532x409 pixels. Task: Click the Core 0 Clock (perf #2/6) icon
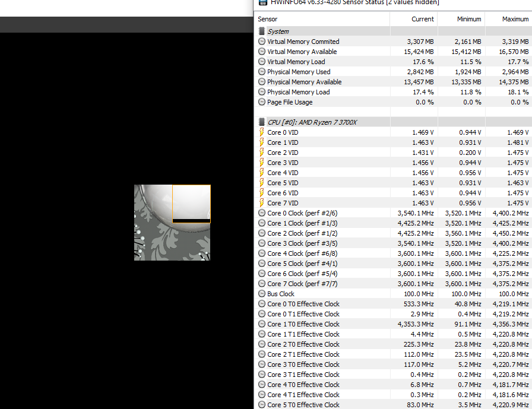(262, 213)
